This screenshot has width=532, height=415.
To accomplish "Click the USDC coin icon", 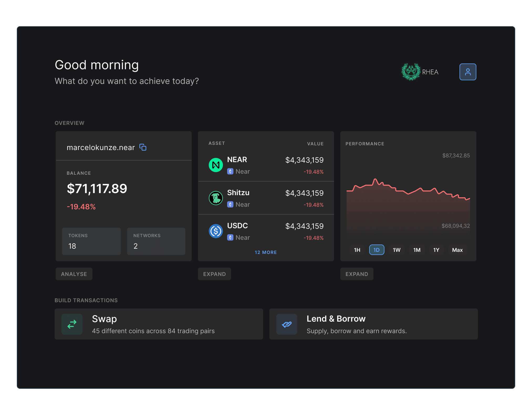I will (x=216, y=231).
